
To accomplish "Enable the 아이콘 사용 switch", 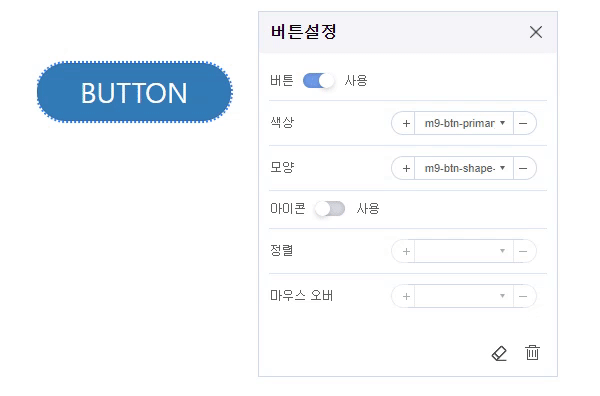I will tap(330, 209).
